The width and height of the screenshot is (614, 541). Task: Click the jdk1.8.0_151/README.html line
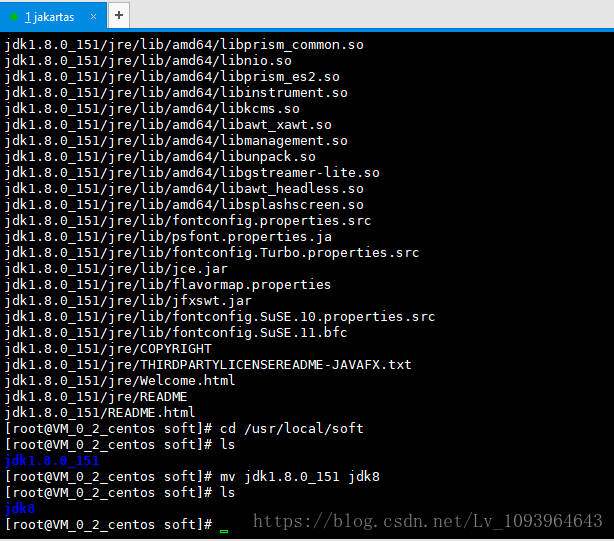pos(100,413)
